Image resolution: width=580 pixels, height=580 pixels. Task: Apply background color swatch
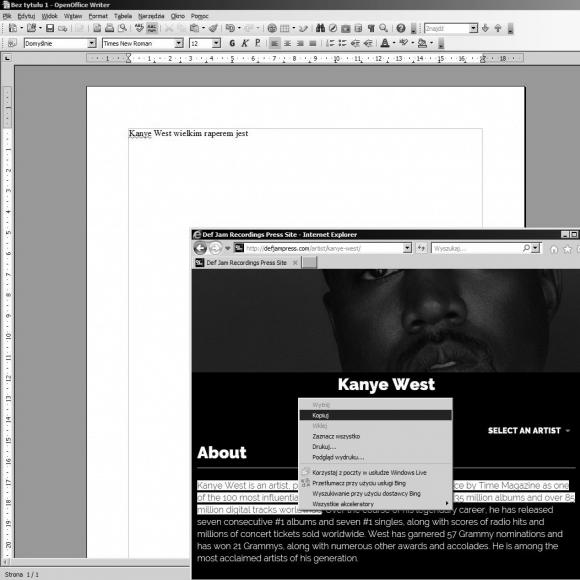pos(422,43)
